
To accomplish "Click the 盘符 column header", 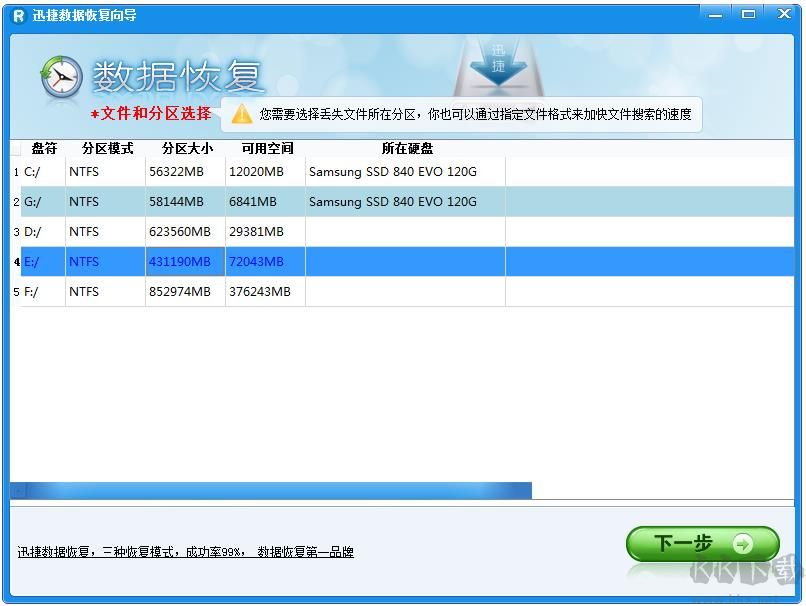I will [x=44, y=149].
